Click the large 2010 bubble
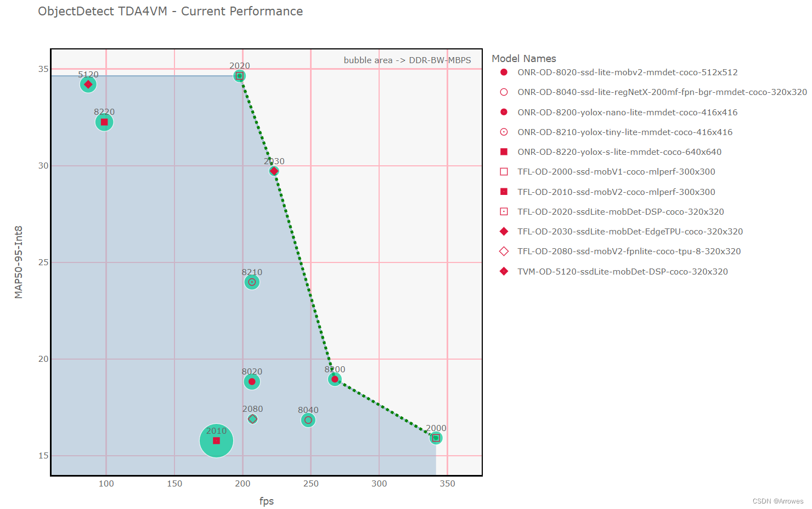This screenshot has height=509, width=812. pyautogui.click(x=216, y=440)
